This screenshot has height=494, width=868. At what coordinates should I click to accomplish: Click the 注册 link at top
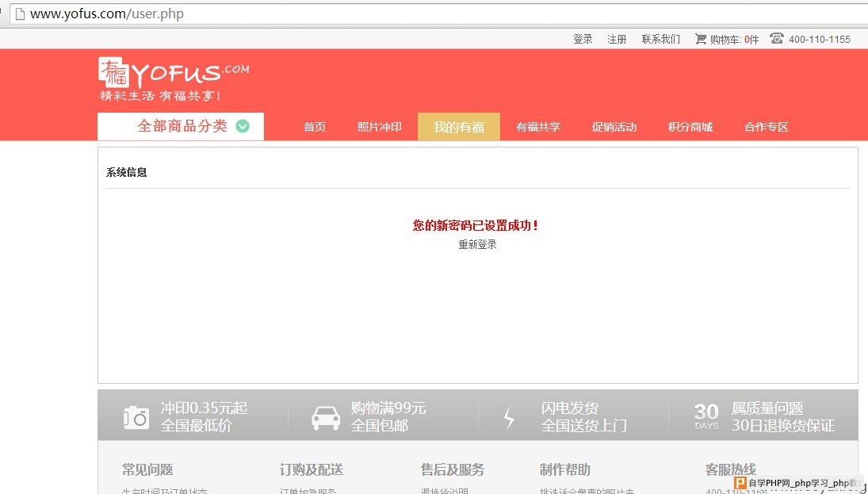617,40
